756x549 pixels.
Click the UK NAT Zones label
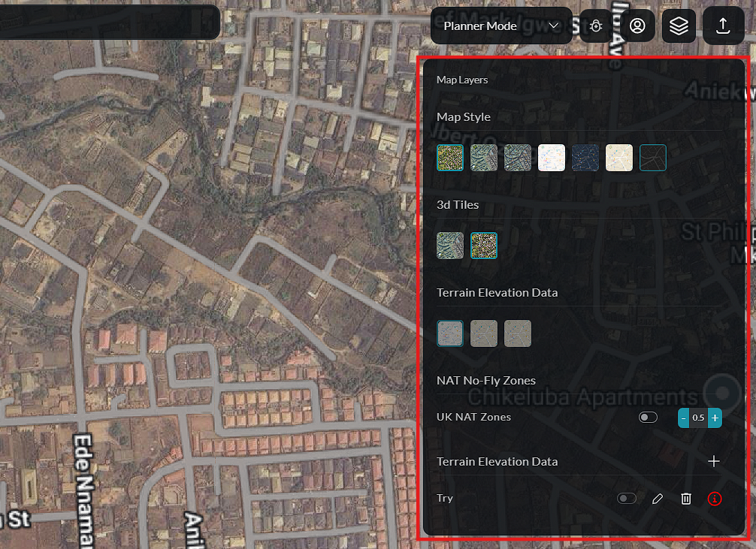[x=473, y=418]
